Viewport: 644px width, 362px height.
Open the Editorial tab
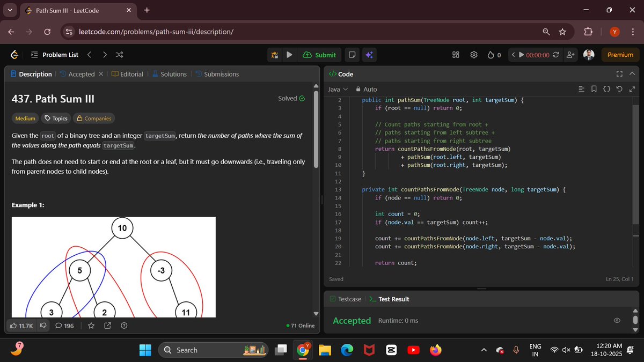(x=127, y=74)
